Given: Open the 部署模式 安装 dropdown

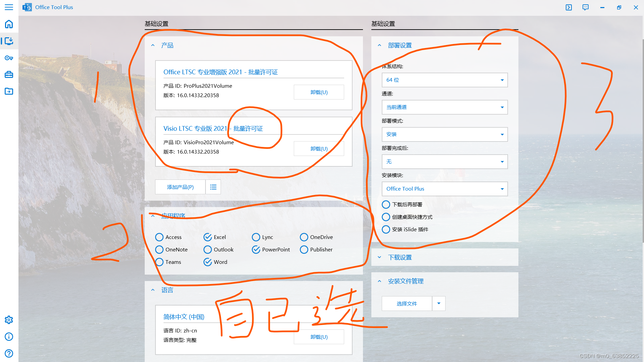Looking at the screenshot, I should click(x=445, y=134).
